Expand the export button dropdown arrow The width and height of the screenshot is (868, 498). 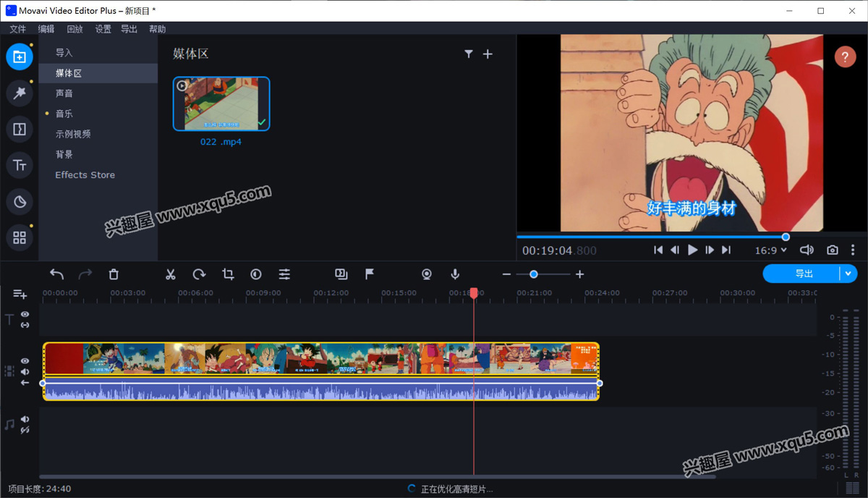click(x=848, y=274)
